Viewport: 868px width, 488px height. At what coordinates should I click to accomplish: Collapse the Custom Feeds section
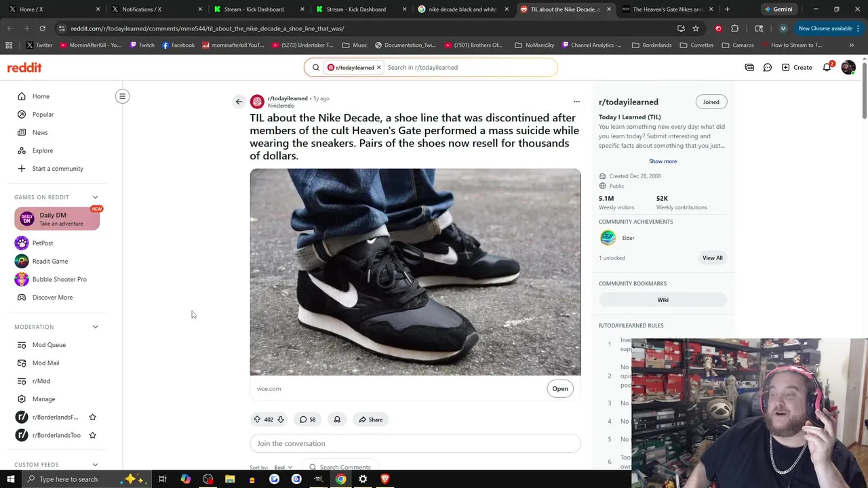95,465
